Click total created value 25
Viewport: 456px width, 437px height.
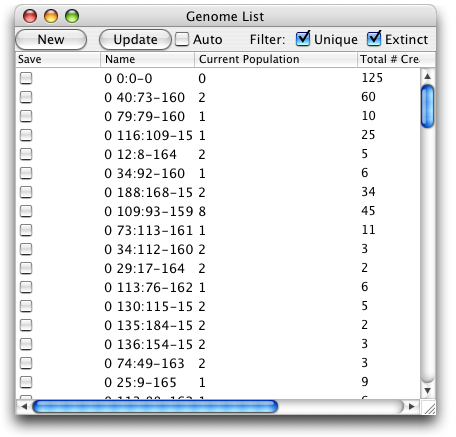point(368,135)
